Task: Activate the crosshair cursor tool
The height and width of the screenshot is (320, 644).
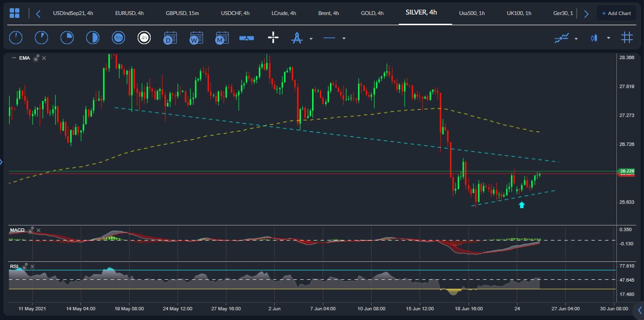Action: click(273, 38)
